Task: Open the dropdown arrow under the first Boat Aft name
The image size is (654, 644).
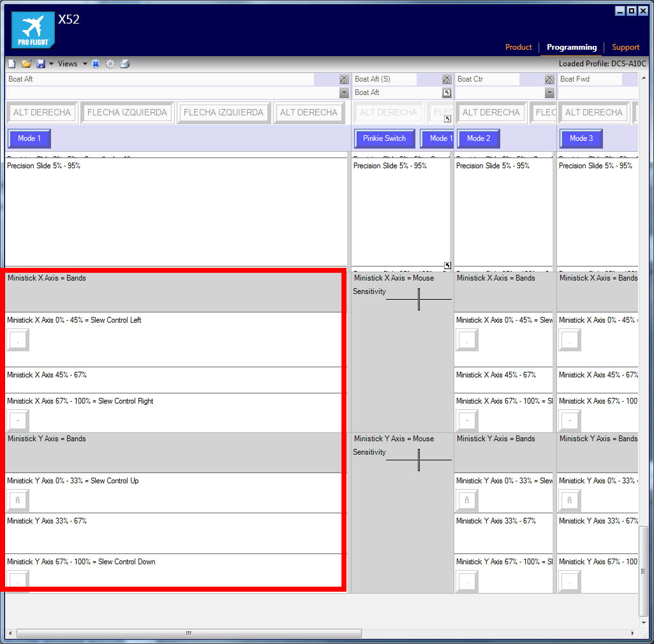Action: pyautogui.click(x=344, y=93)
